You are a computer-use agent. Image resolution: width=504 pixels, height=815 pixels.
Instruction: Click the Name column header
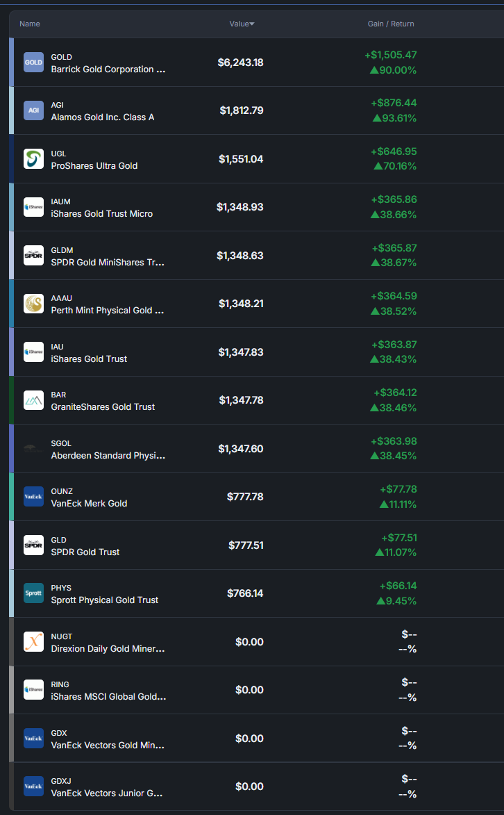pyautogui.click(x=30, y=24)
